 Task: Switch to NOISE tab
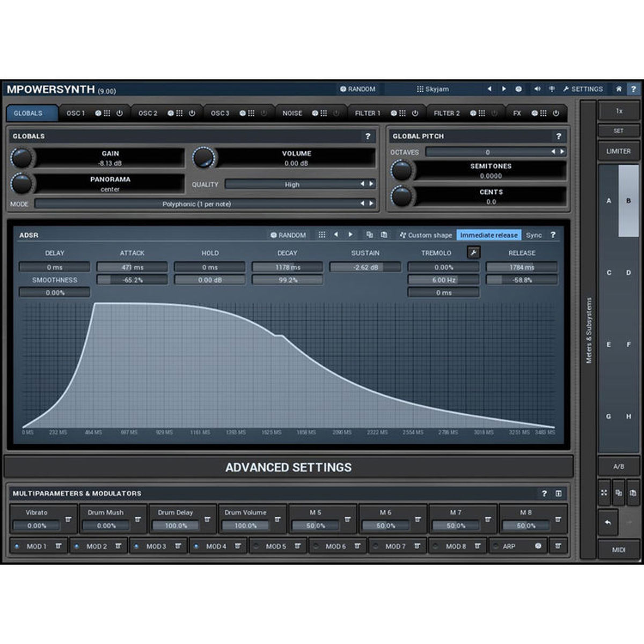(292, 113)
